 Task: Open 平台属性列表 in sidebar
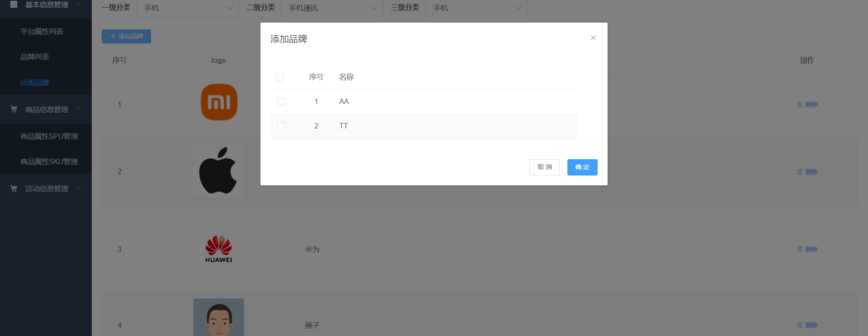(42, 32)
